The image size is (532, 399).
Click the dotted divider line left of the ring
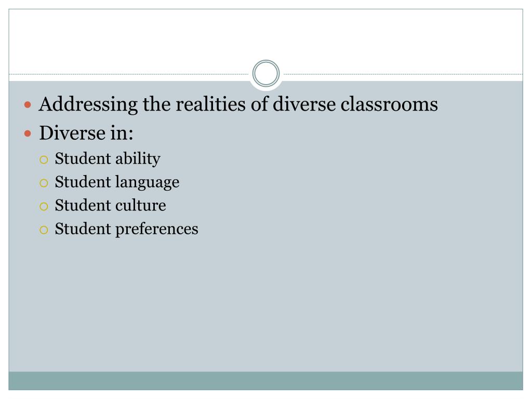[x=129, y=74]
